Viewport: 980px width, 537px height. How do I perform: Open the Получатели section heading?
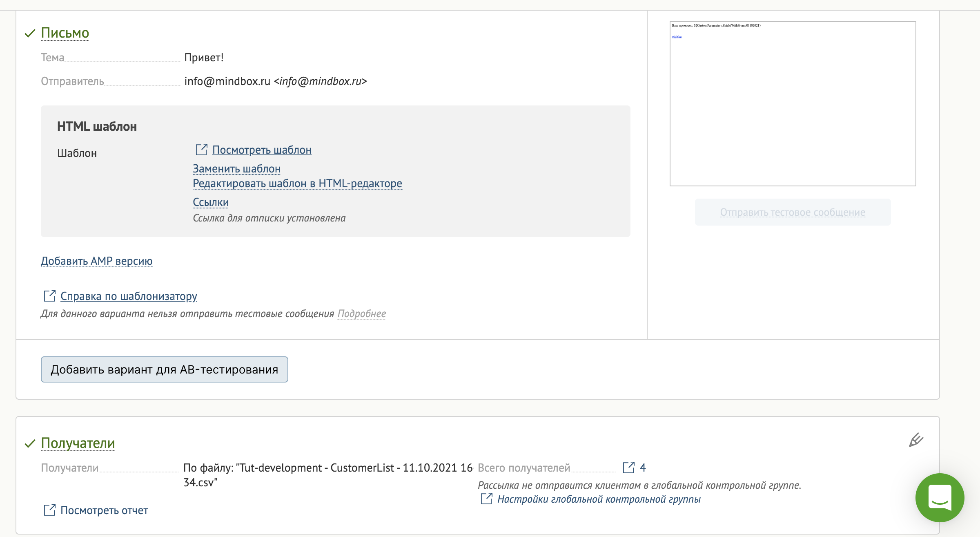click(78, 443)
